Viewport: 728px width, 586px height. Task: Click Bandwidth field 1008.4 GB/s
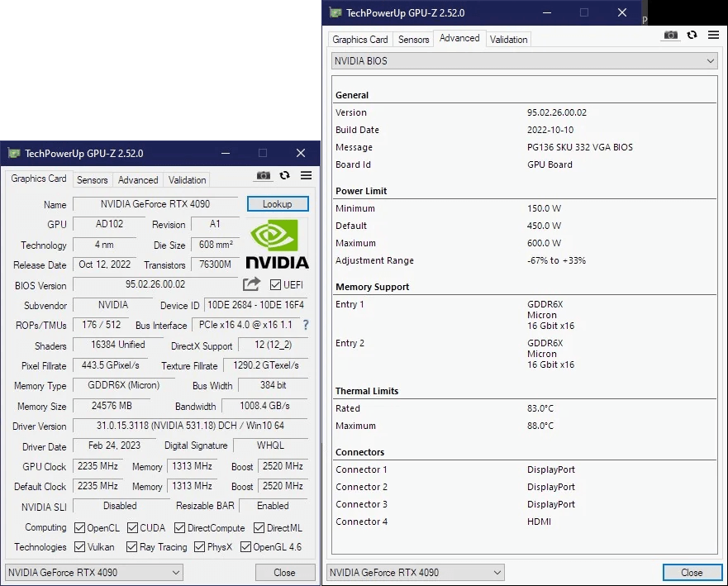pos(265,405)
